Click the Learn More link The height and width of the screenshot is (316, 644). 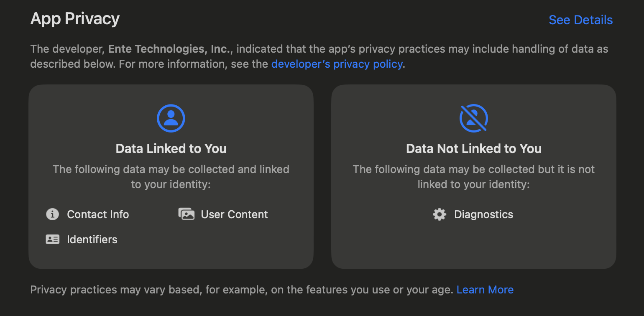coord(485,289)
